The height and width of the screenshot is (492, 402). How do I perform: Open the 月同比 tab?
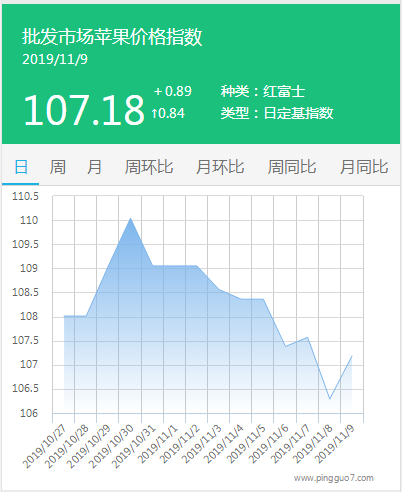click(x=364, y=167)
